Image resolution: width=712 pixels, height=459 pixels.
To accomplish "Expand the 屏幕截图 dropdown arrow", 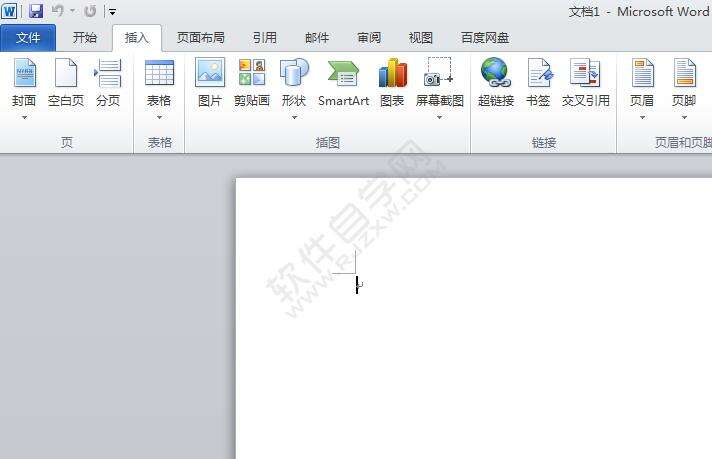I will pos(440,117).
